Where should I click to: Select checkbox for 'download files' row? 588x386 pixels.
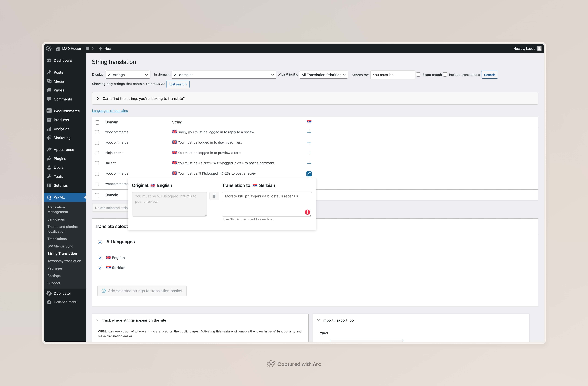click(x=97, y=143)
